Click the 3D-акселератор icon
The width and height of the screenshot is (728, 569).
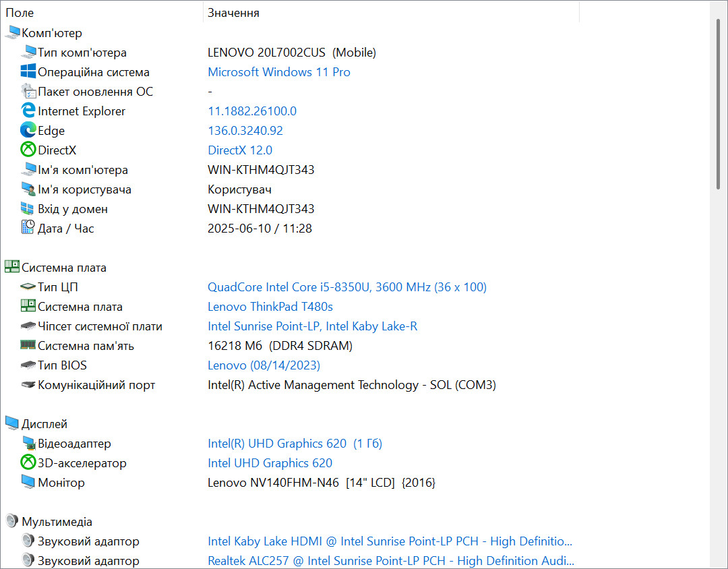(28, 462)
